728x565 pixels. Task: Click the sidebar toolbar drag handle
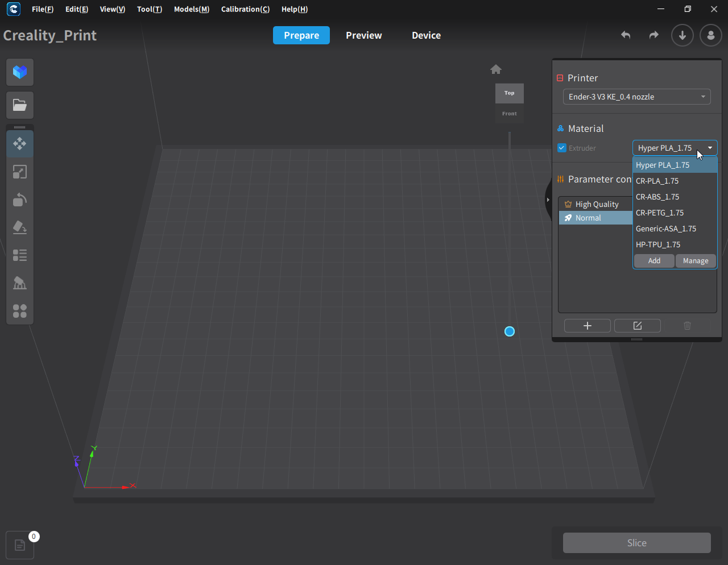coord(20,127)
